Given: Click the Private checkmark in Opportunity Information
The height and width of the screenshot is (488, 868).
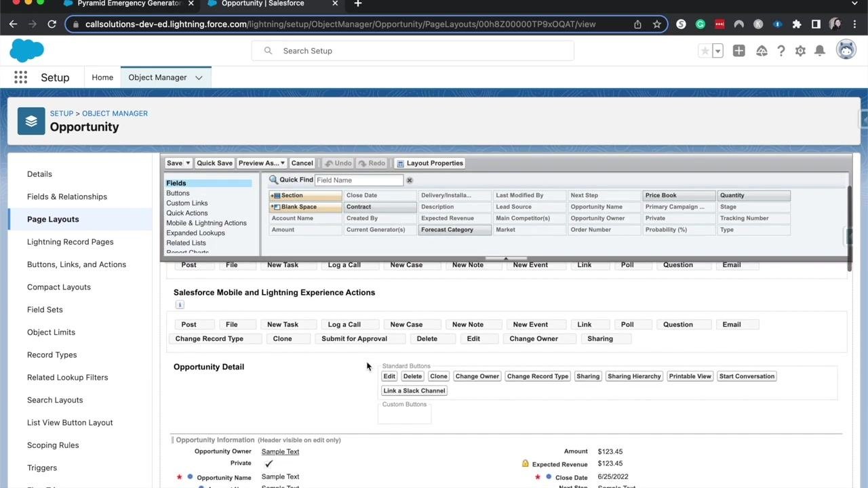Looking at the screenshot, I should (x=269, y=464).
